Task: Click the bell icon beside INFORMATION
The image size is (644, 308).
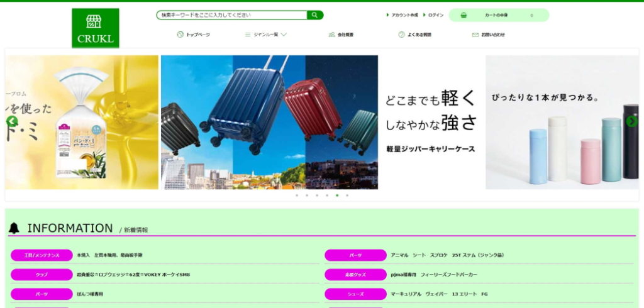Action: [x=14, y=229]
